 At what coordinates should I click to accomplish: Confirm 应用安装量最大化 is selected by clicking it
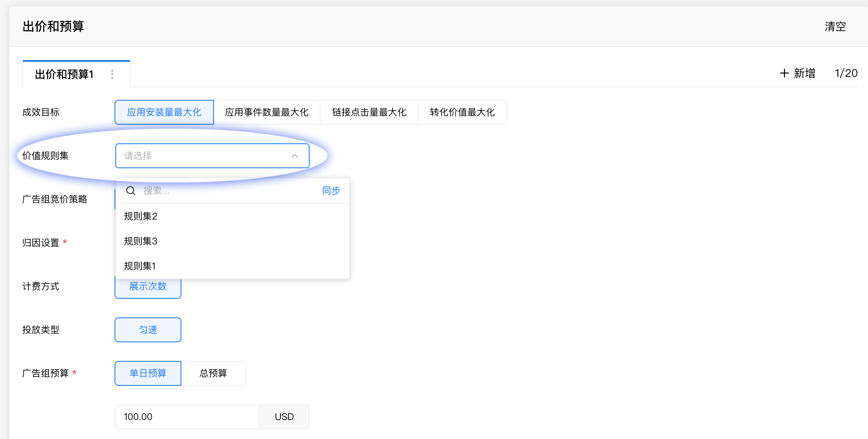[x=164, y=112]
